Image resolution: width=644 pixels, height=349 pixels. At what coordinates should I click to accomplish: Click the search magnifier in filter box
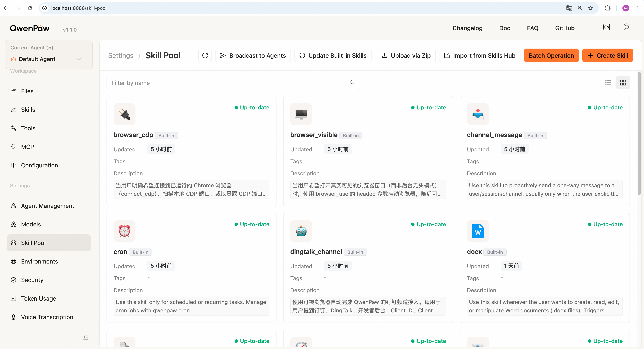click(x=352, y=83)
